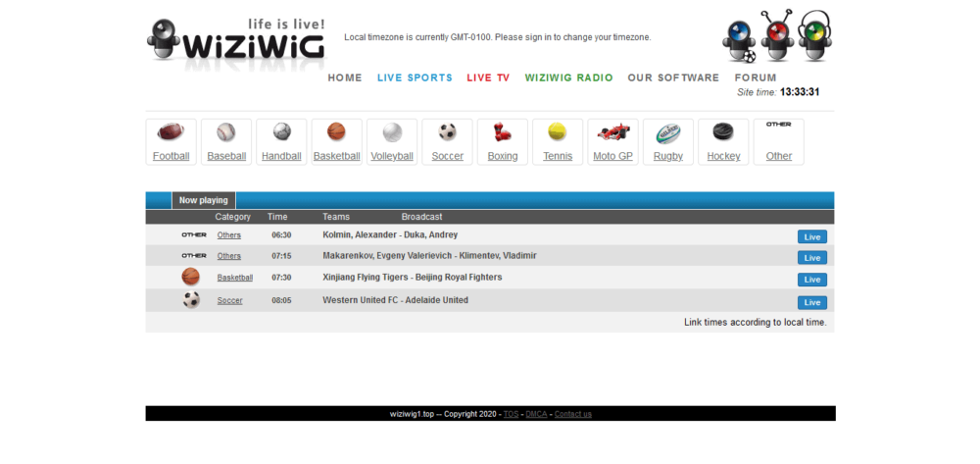This screenshot has height=464, width=980.
Task: Select the Now playing tab
Action: click(x=204, y=200)
